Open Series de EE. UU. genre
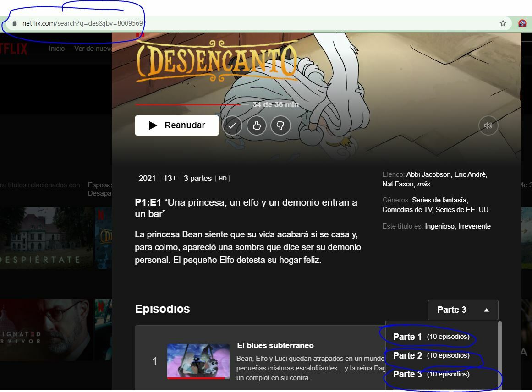Screen dimensions: 532x392 point(463,210)
